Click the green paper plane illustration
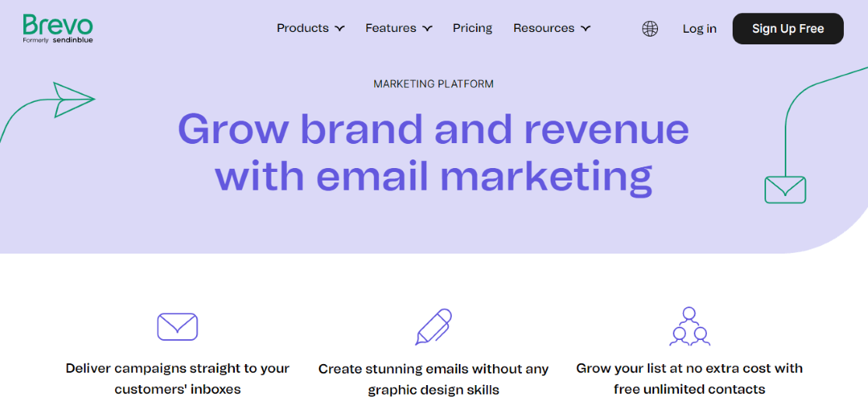868x410 pixels. [73, 100]
